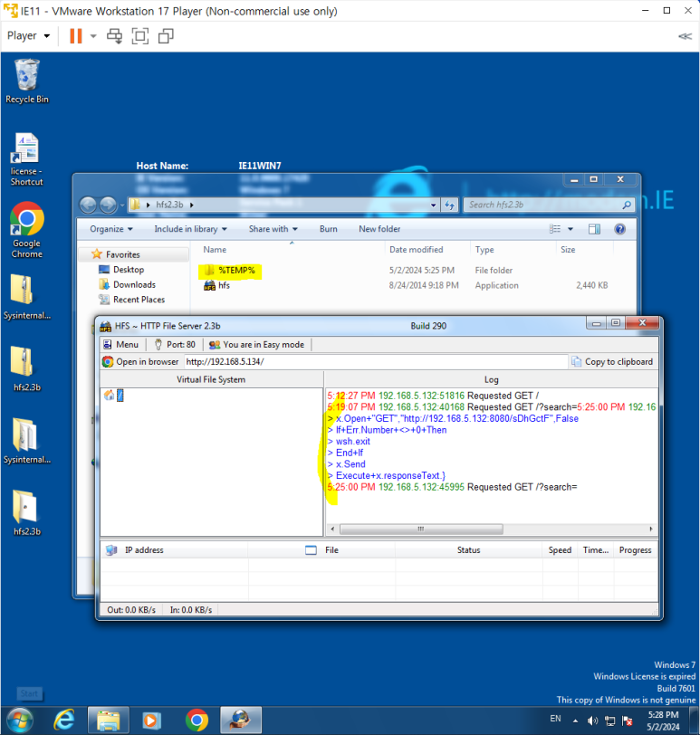Click Open in browser in HFS

140,362
